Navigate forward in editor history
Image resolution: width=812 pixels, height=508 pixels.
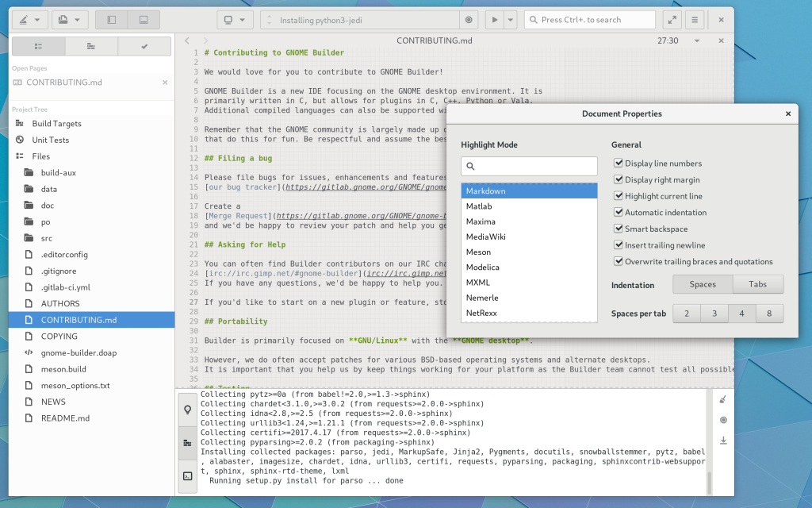click(x=205, y=40)
